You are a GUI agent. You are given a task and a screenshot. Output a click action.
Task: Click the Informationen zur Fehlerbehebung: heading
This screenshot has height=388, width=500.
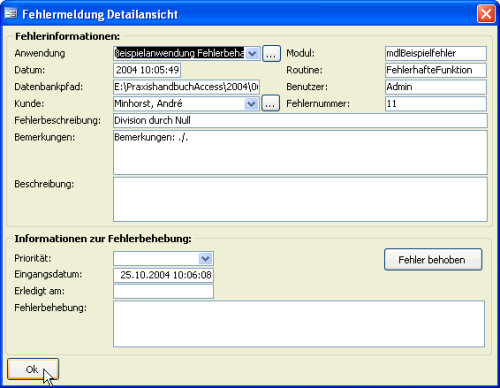[x=103, y=239]
